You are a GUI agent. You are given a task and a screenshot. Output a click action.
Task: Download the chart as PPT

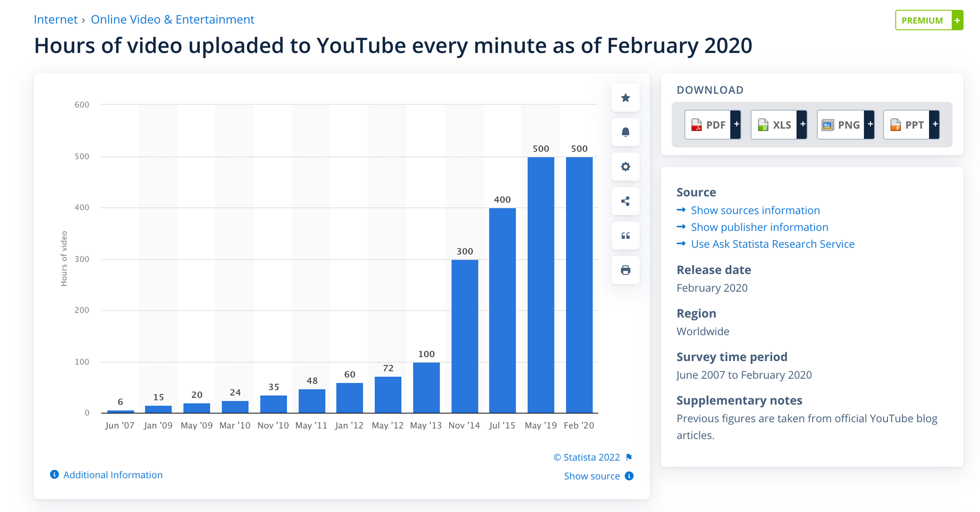911,125
